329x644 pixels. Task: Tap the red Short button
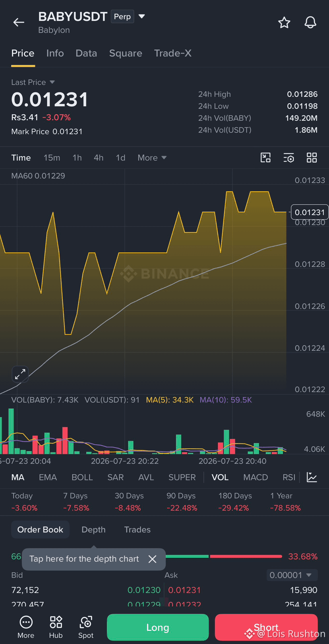tap(266, 627)
